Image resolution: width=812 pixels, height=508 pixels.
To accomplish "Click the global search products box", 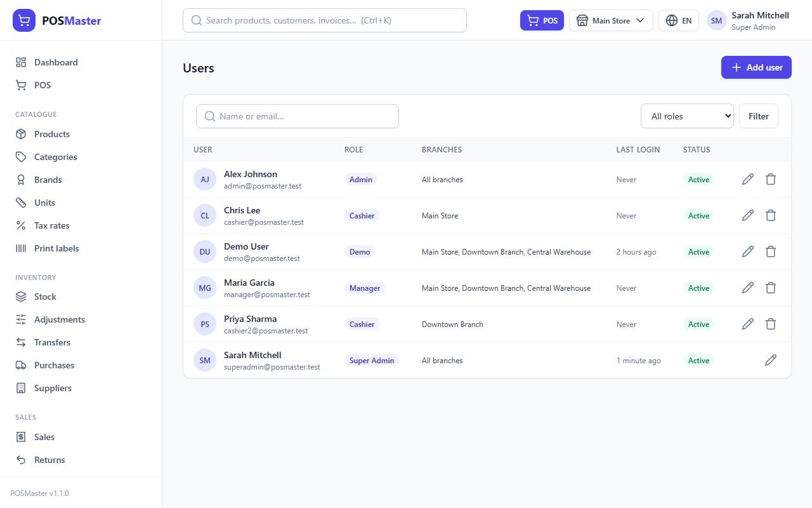I will pos(325,20).
